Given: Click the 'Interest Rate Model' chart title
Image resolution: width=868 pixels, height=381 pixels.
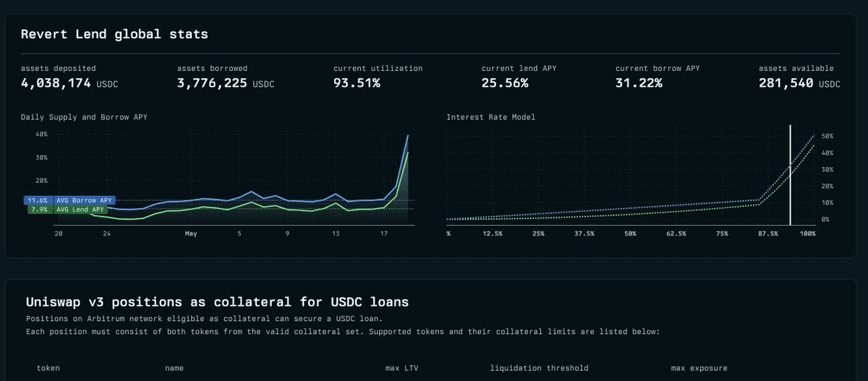Looking at the screenshot, I should 491,116.
